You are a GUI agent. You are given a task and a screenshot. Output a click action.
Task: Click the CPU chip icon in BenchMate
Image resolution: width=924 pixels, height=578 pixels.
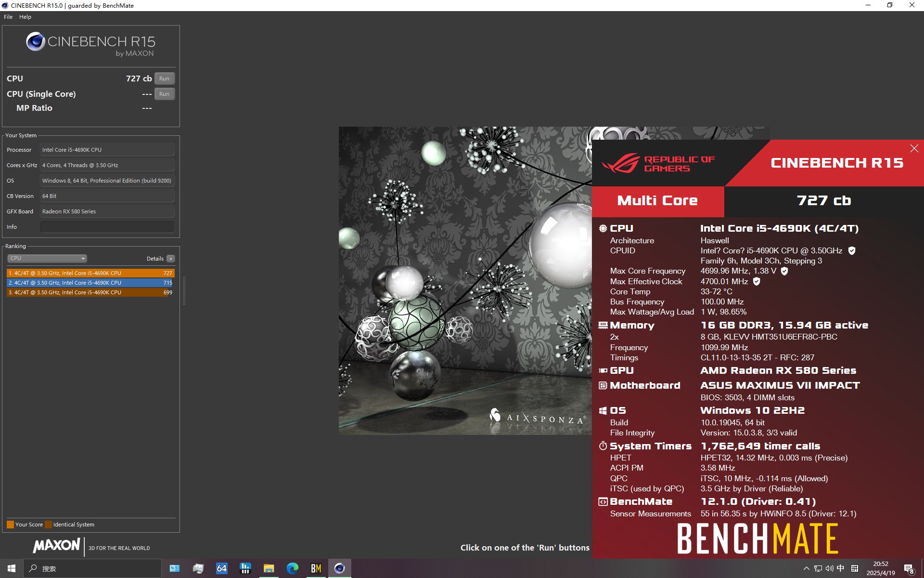pos(603,228)
